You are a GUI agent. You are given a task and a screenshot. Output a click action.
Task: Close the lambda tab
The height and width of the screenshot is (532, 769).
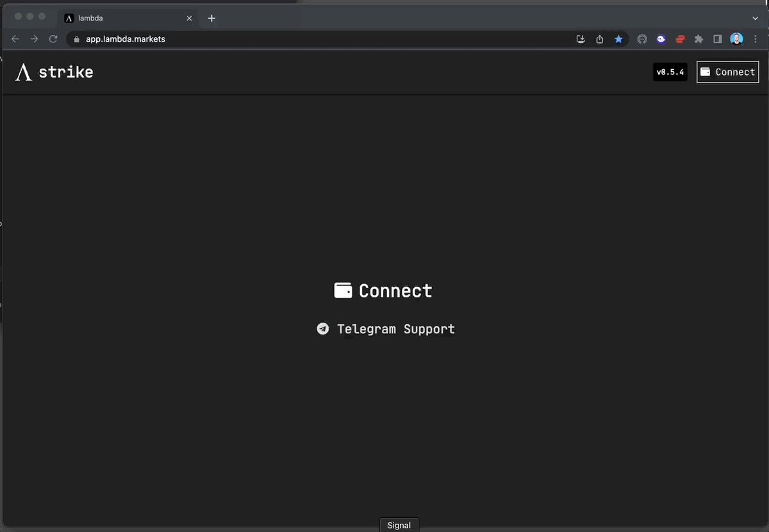pos(189,18)
